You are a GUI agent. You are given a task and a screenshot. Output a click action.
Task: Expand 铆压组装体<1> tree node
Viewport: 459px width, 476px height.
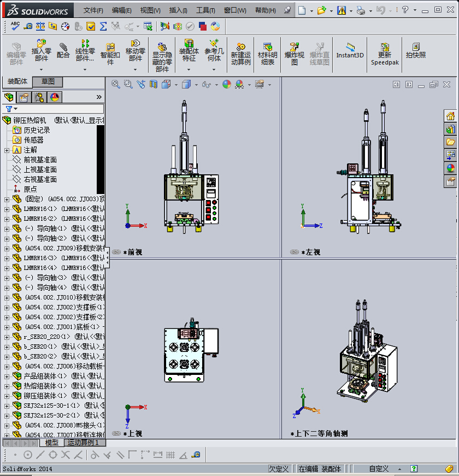coord(7,396)
